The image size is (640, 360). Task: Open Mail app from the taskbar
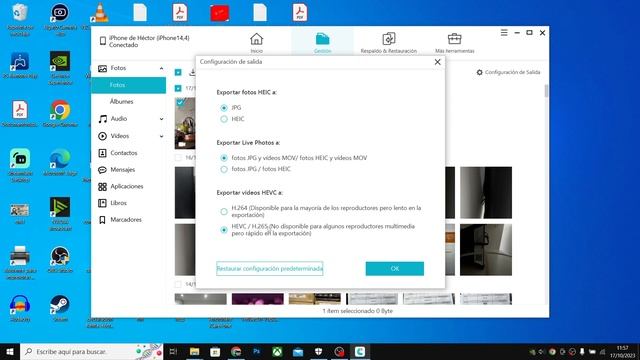(x=298, y=351)
